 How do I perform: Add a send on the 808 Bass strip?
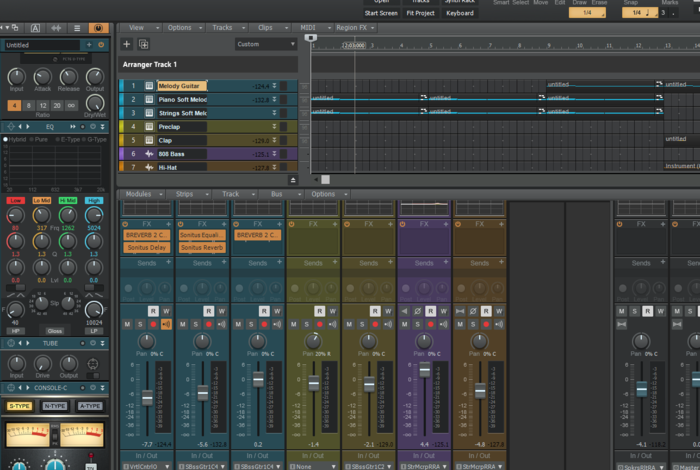[446, 262]
